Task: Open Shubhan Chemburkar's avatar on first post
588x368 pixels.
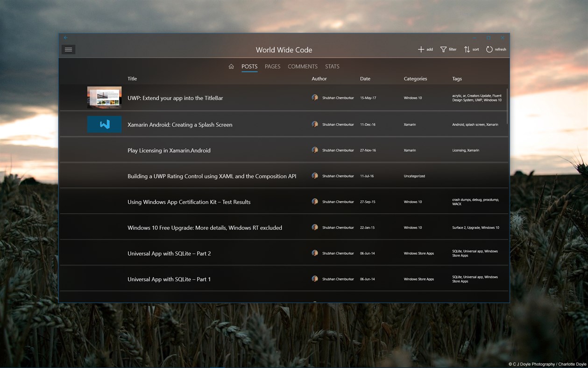Action: [315, 97]
